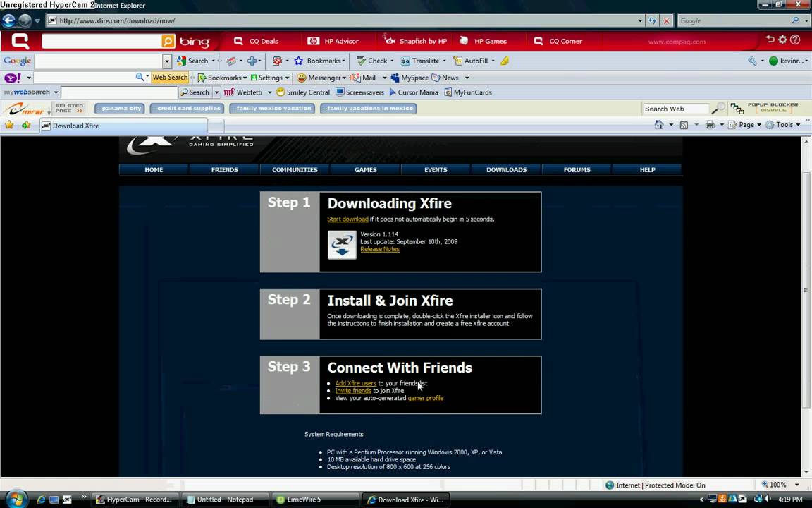
Task: Click the Add Xfire users link
Action: point(356,384)
